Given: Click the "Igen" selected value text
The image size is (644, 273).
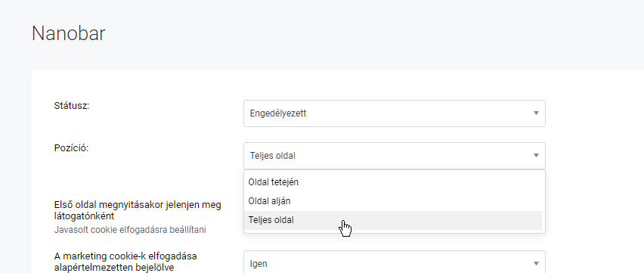Looking at the screenshot, I should (259, 264).
